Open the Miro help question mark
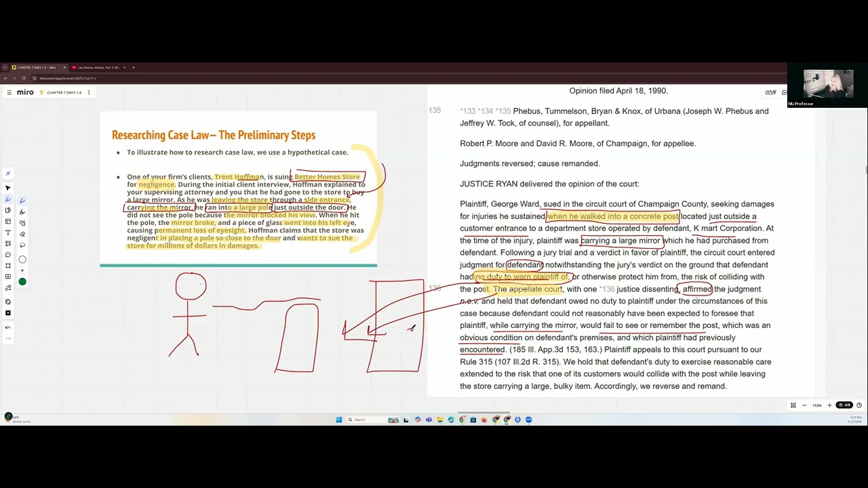 tap(859, 405)
